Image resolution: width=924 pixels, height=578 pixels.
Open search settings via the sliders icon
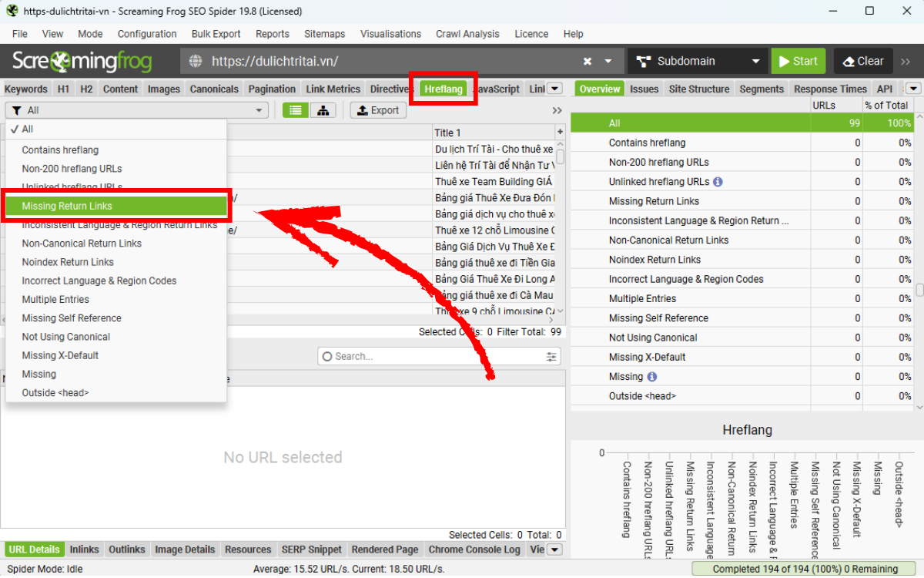pyautogui.click(x=551, y=356)
